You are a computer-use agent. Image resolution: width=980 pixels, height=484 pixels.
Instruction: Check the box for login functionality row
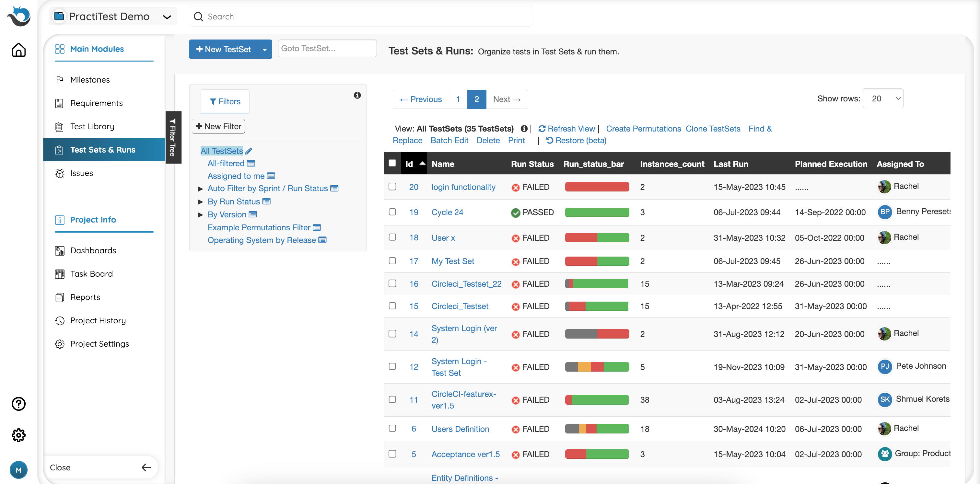tap(392, 186)
